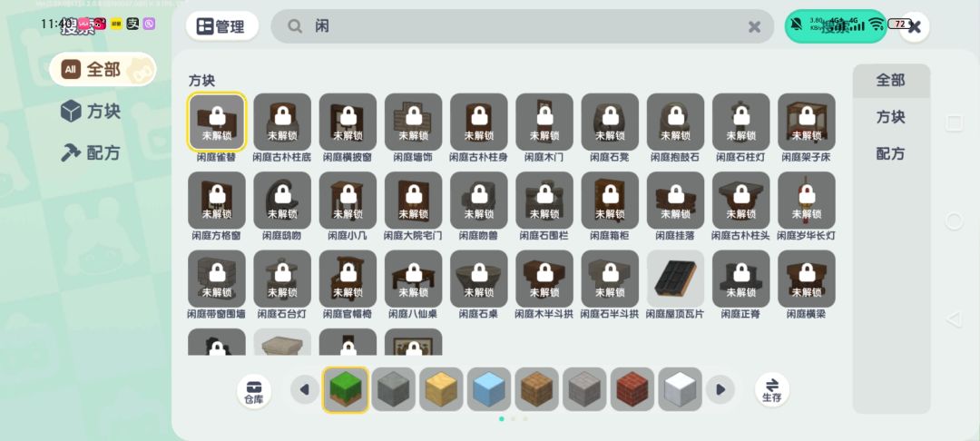Image resolution: width=980 pixels, height=441 pixels.
Task: Toggle the 生存 survival mode switch
Action: coord(772,390)
